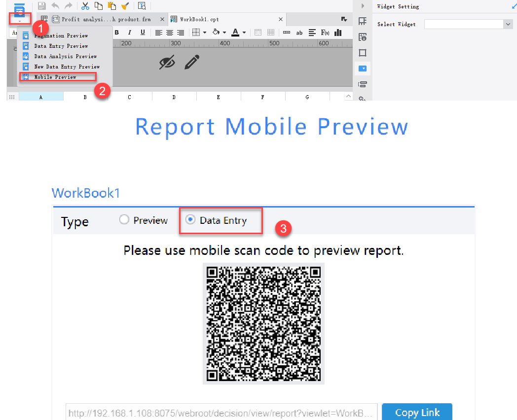Click the report URL link field
The image size is (517, 420).
click(x=221, y=413)
